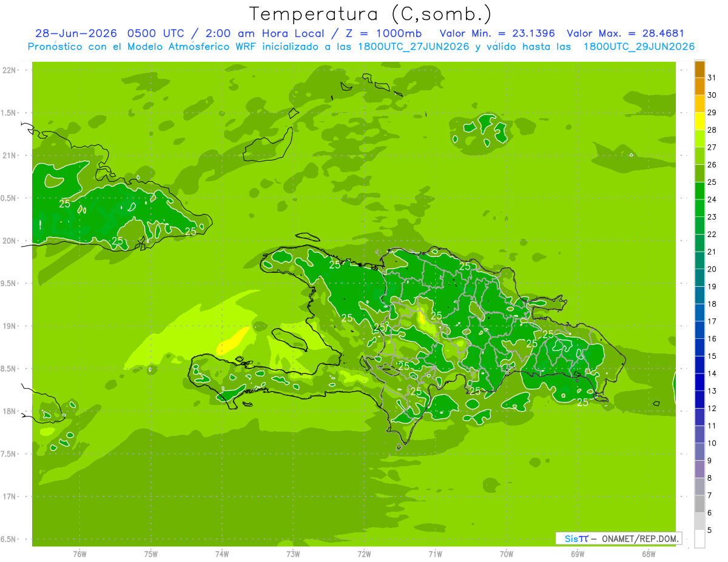Click the yellow legend swatch between 28 and 29

coord(699,121)
